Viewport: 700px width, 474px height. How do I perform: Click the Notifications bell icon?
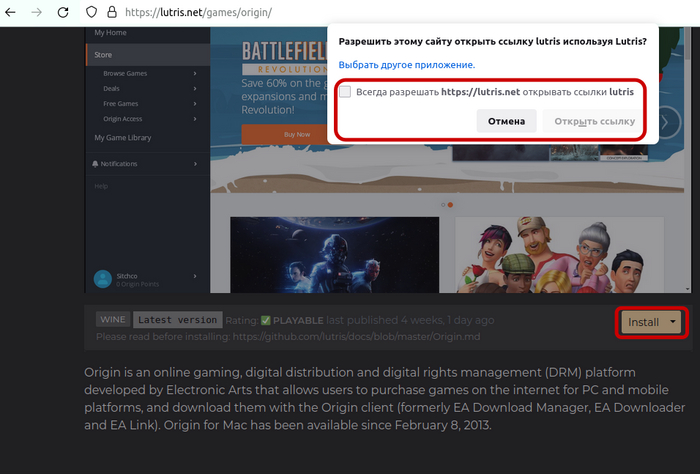pyautogui.click(x=95, y=164)
